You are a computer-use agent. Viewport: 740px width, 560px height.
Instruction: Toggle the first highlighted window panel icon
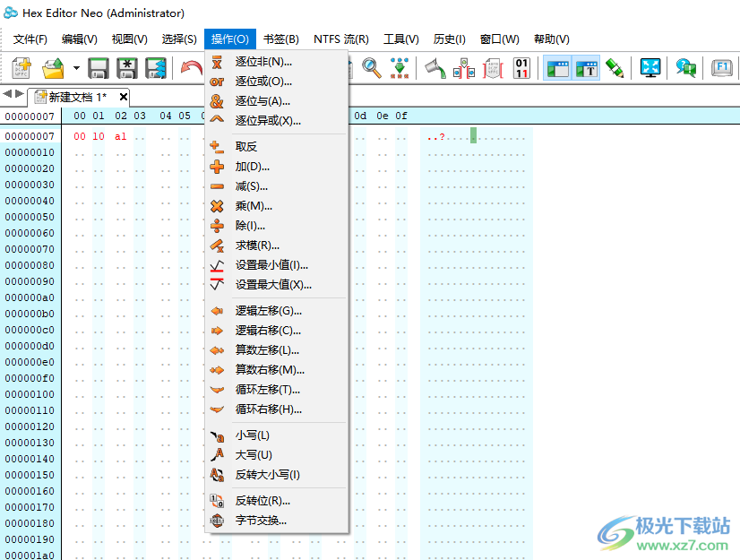557,68
